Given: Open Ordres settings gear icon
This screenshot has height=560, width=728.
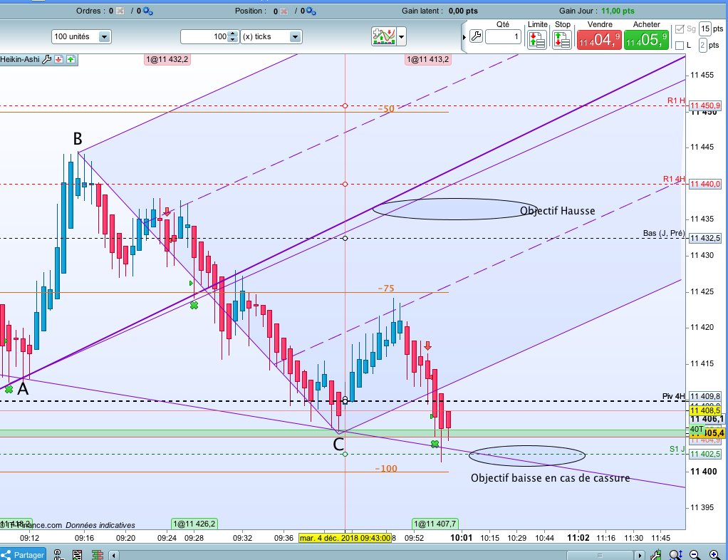Looking at the screenshot, I should click(147, 11).
